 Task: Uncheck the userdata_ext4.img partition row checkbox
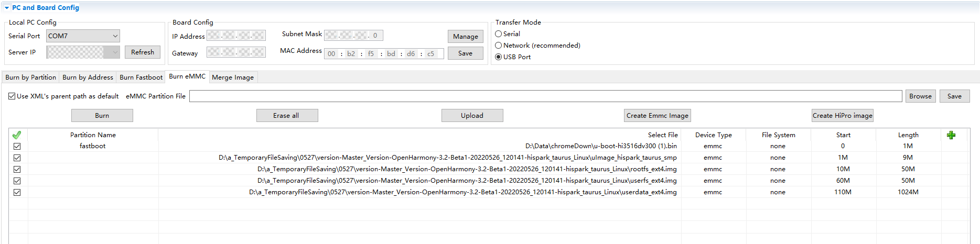pyautogui.click(x=17, y=192)
